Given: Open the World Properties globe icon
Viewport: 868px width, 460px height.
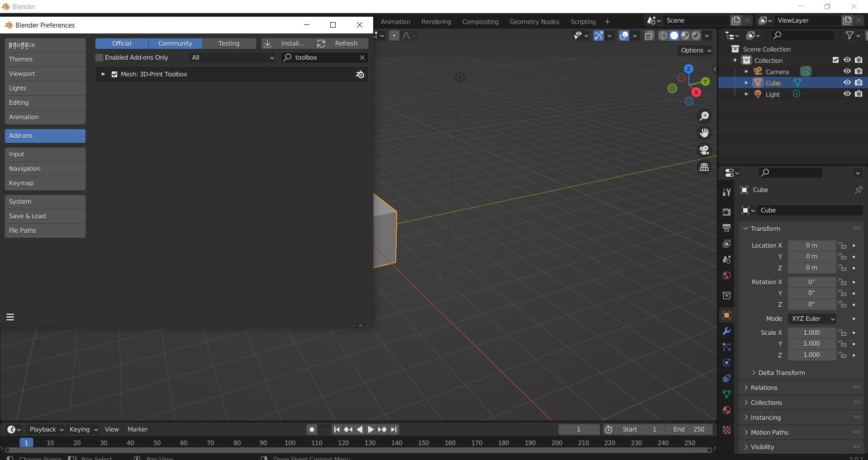Looking at the screenshot, I should 726,275.
